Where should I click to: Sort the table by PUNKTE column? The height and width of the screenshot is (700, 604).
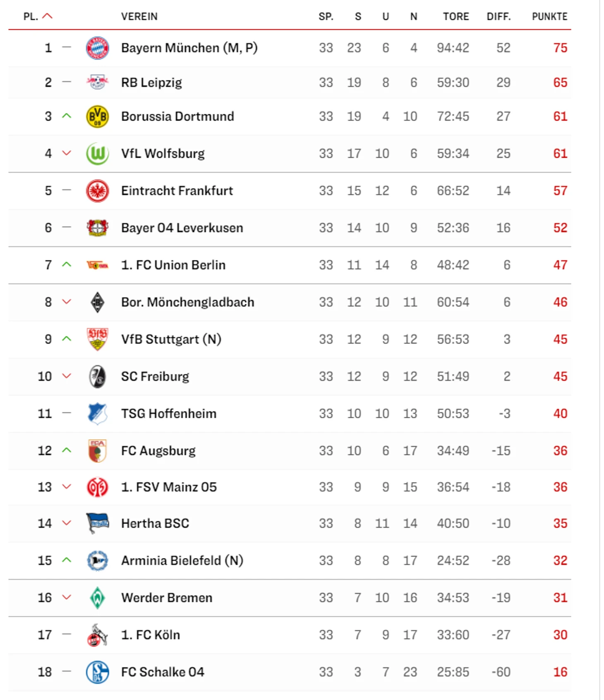tap(549, 17)
